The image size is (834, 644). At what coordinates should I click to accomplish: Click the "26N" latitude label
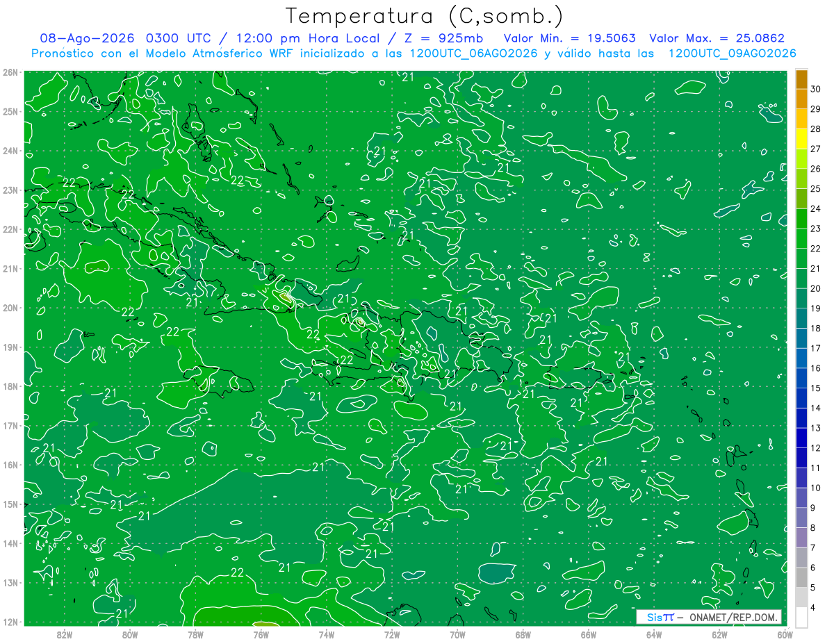point(10,72)
